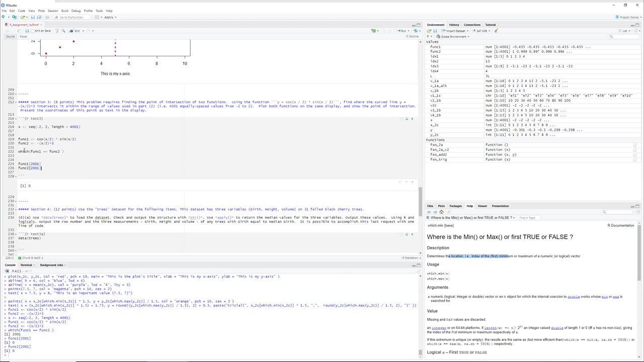The height and width of the screenshot is (362, 644).
Task: Open the publish document icon
Action: pyautogui.click(x=416, y=31)
